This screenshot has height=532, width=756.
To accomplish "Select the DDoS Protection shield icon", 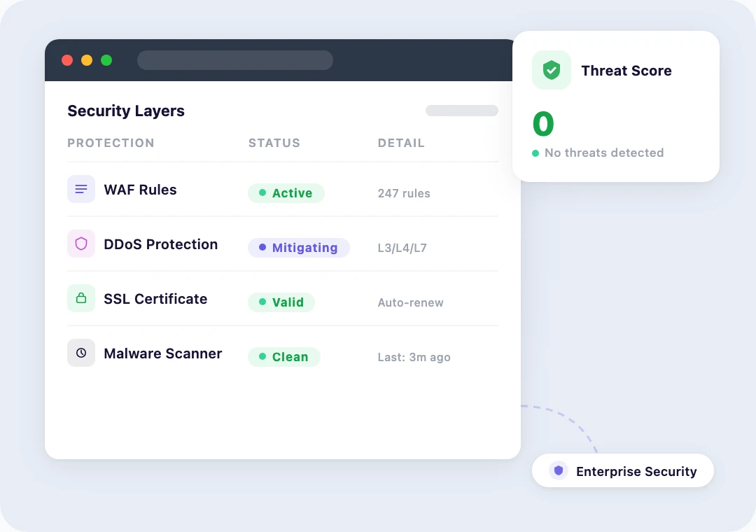I will (x=80, y=244).
